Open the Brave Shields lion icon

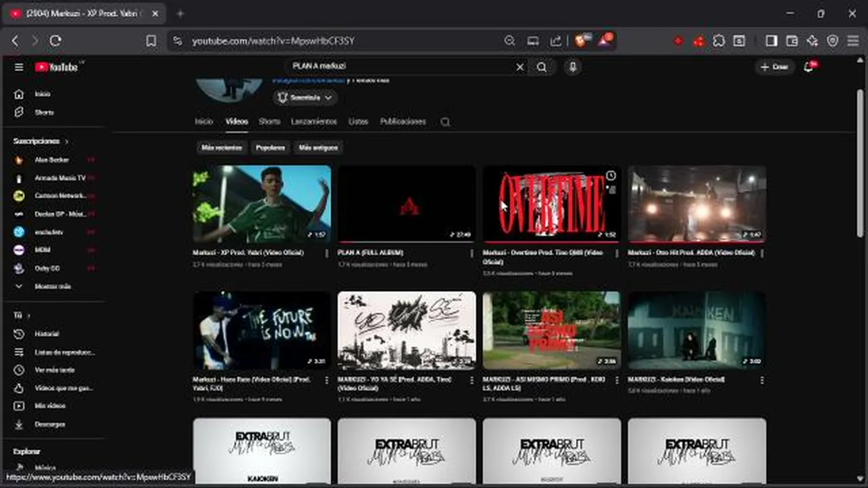tap(581, 41)
